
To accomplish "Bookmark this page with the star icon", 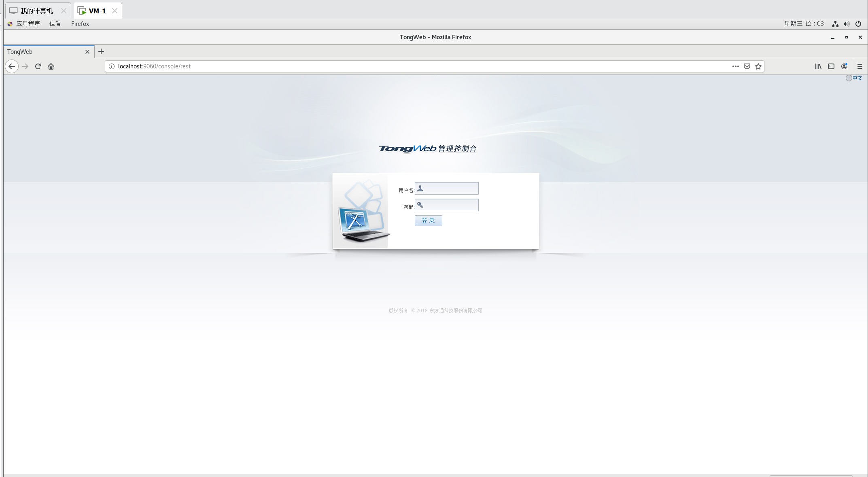I will coord(758,66).
